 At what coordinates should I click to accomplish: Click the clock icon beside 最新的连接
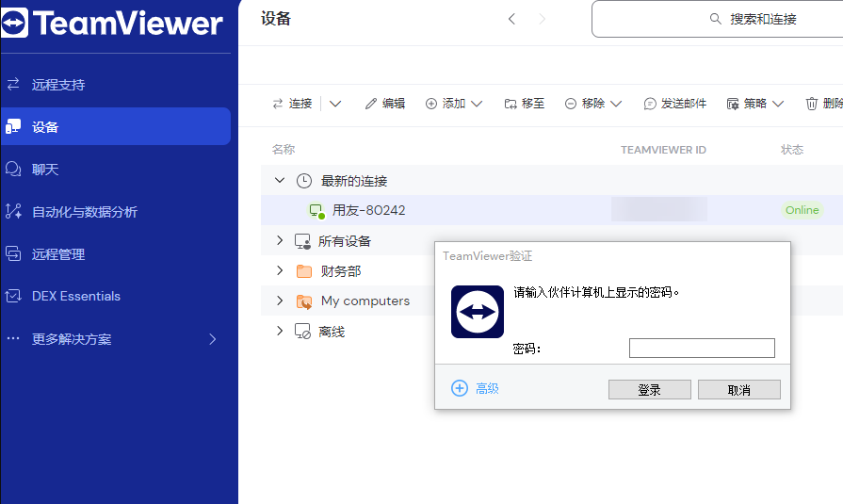click(303, 181)
